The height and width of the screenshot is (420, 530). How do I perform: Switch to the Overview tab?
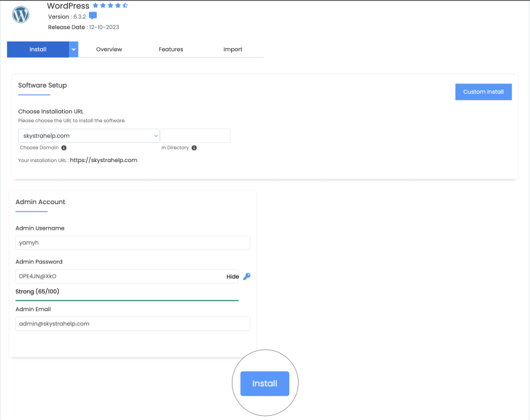point(109,50)
